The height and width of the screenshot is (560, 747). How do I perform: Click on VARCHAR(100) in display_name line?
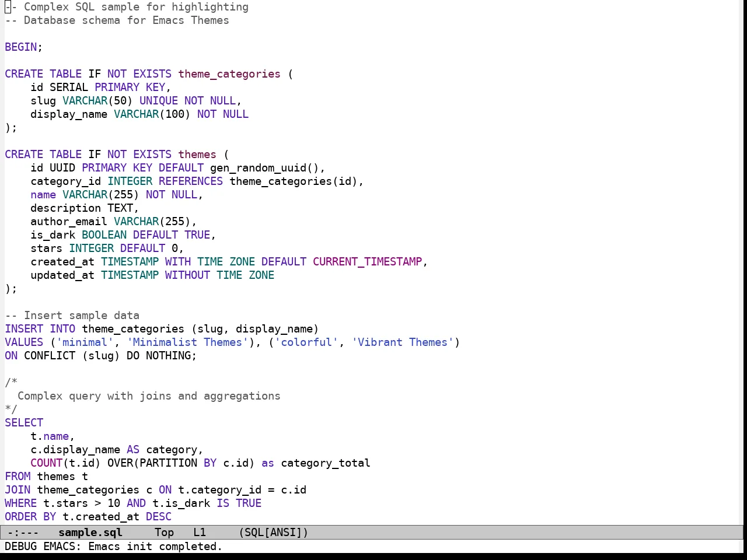click(152, 114)
